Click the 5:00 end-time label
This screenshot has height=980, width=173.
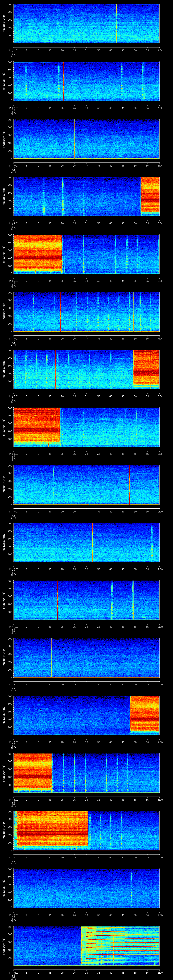pyautogui.click(x=160, y=223)
